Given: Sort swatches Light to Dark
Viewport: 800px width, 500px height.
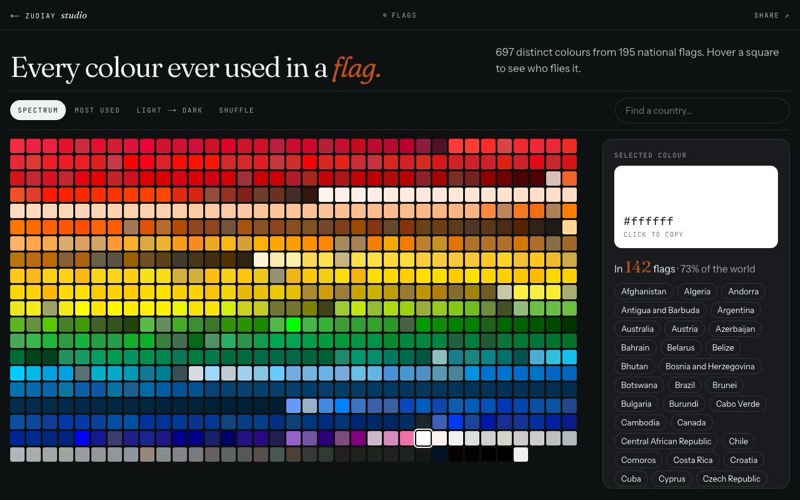Looking at the screenshot, I should tap(169, 110).
